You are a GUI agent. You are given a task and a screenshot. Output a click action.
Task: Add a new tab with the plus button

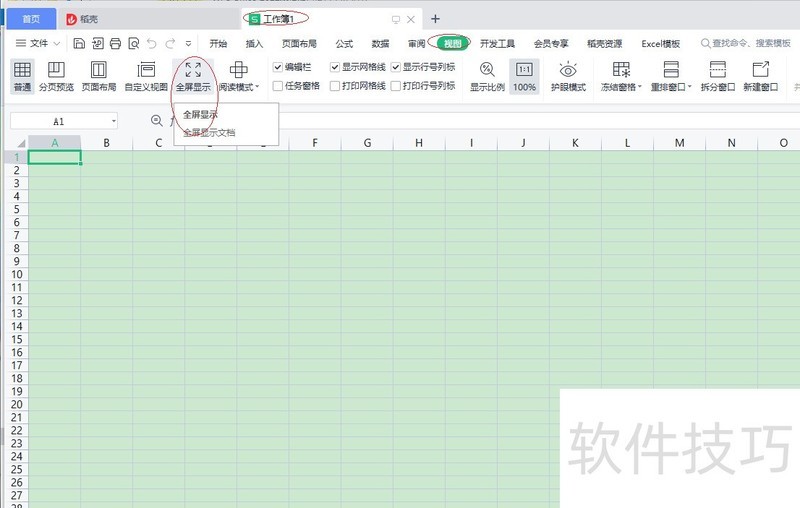click(435, 19)
